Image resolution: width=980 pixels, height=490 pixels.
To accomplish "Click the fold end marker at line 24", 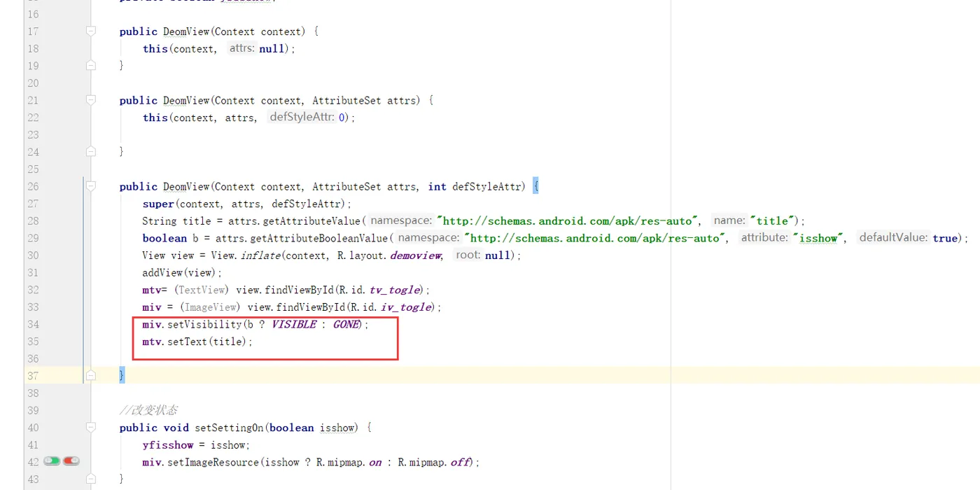I will [x=90, y=151].
